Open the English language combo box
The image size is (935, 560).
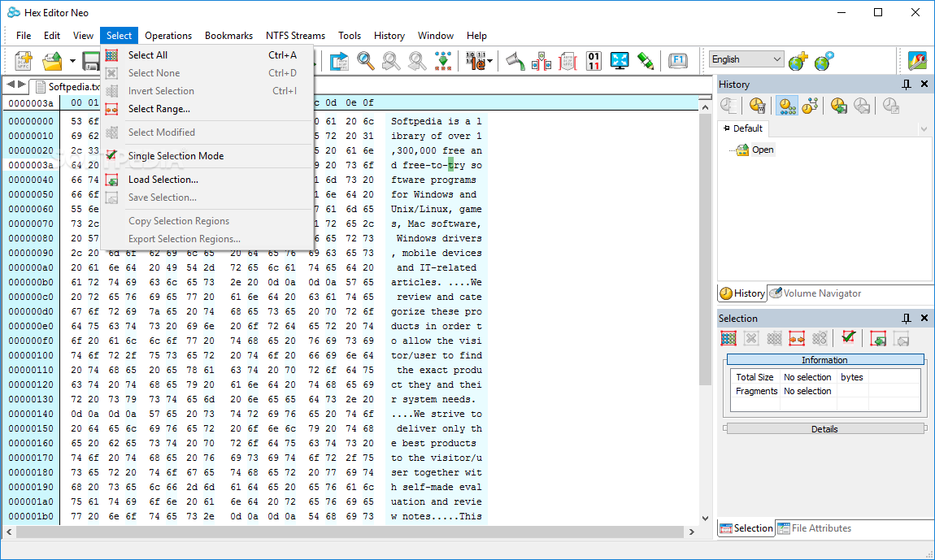[746, 59]
